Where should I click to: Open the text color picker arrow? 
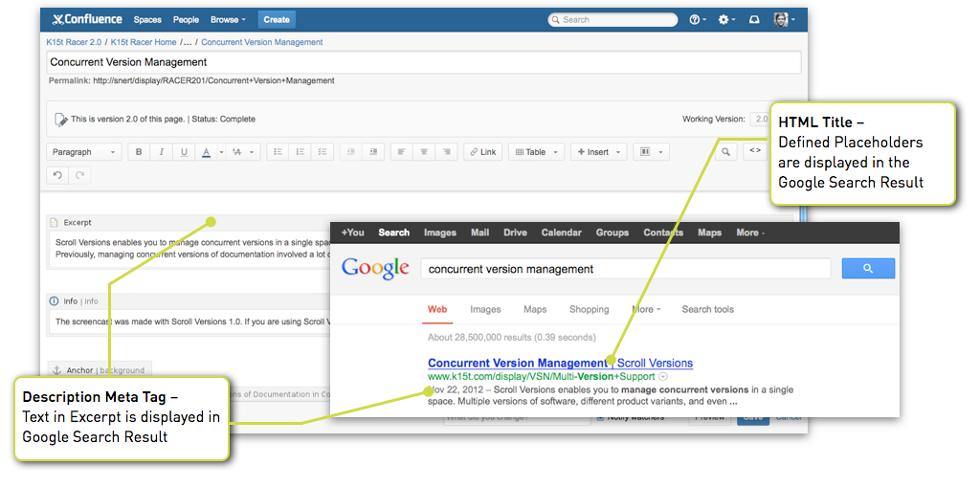coord(221,152)
